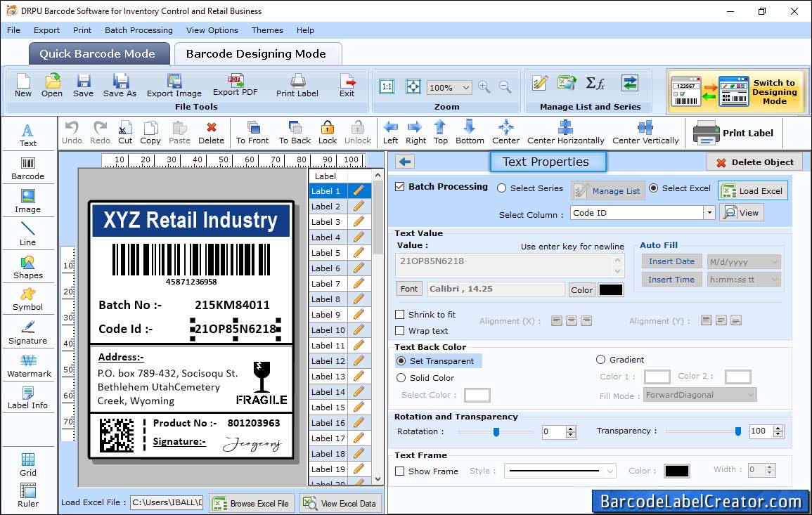Viewport: 812px width, 515px height.
Task: Choose the Select Series radio option
Action: pyautogui.click(x=501, y=188)
